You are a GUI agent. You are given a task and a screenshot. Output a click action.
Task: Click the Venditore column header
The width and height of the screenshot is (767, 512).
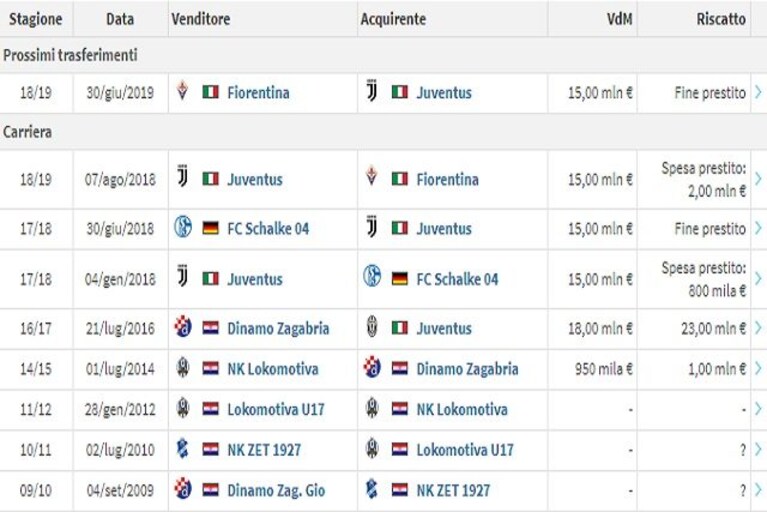(x=201, y=19)
